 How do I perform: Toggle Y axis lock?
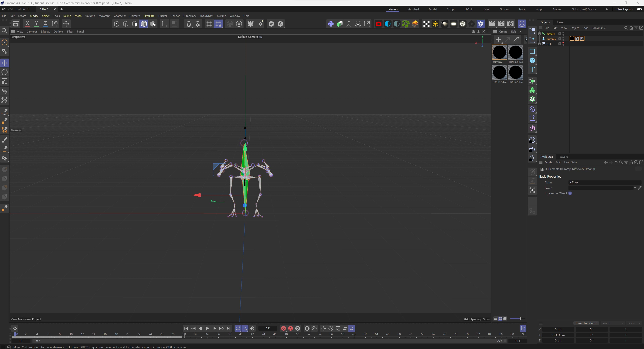(37, 24)
